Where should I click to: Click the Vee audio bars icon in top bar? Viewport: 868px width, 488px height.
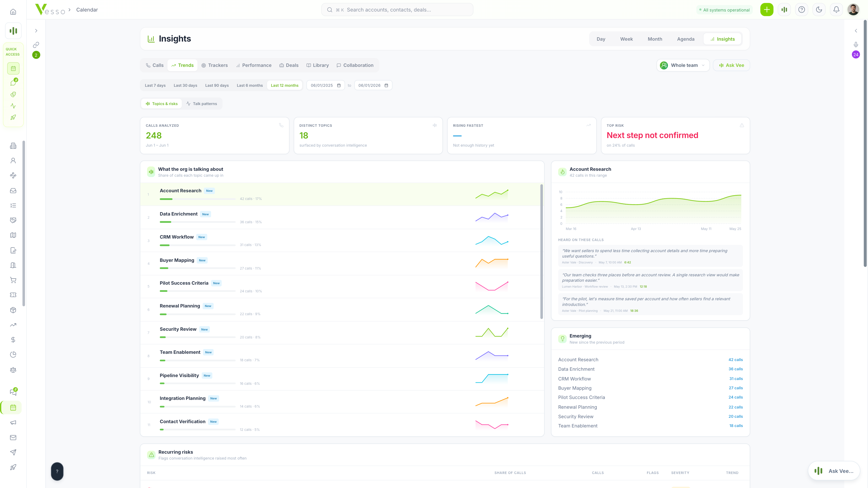tap(784, 10)
